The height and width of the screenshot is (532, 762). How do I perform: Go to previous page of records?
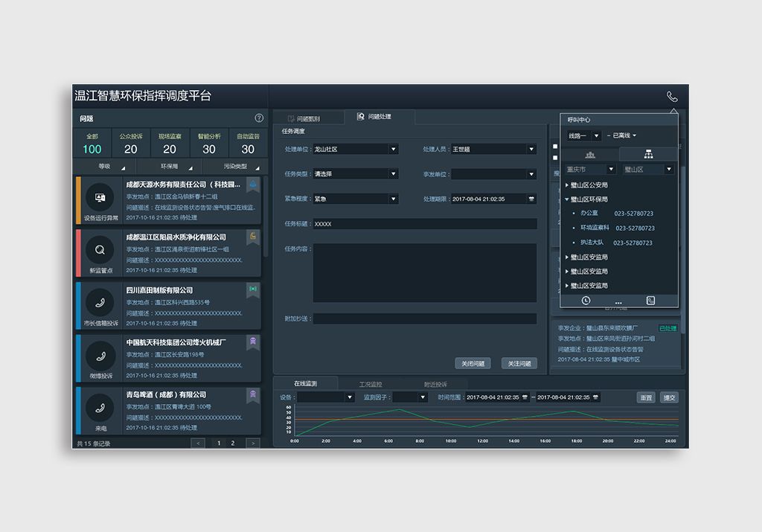(x=198, y=443)
